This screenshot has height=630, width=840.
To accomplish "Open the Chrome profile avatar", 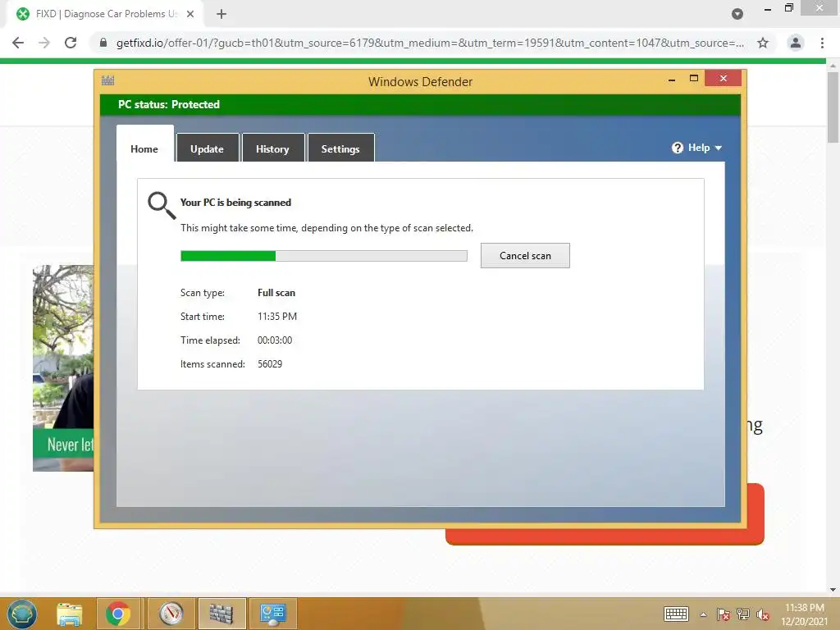I will (796, 43).
